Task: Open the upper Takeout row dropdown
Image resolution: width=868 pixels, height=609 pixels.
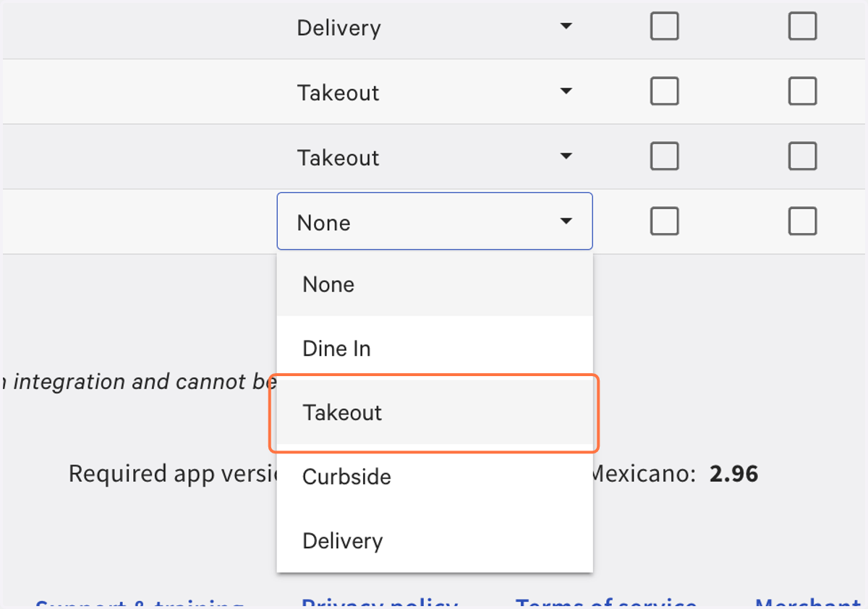Action: click(x=435, y=92)
